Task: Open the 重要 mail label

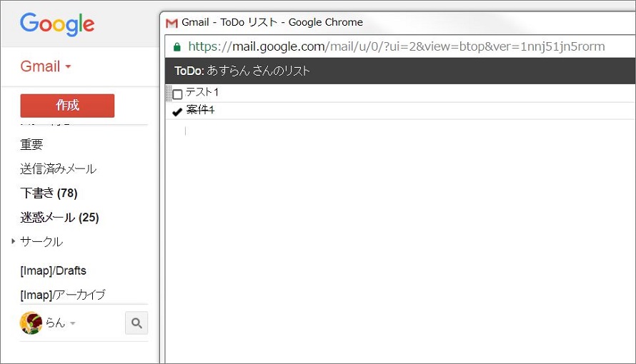Action: 31,144
